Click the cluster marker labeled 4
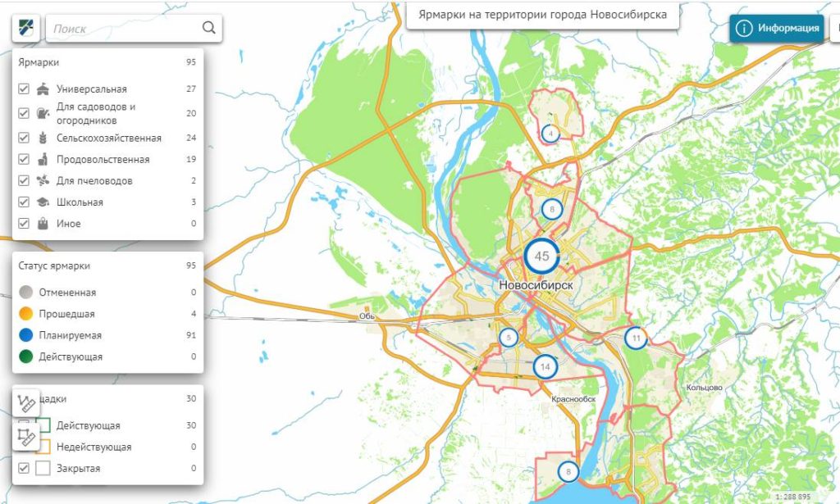Viewport: 840px width, 504px height. click(550, 133)
